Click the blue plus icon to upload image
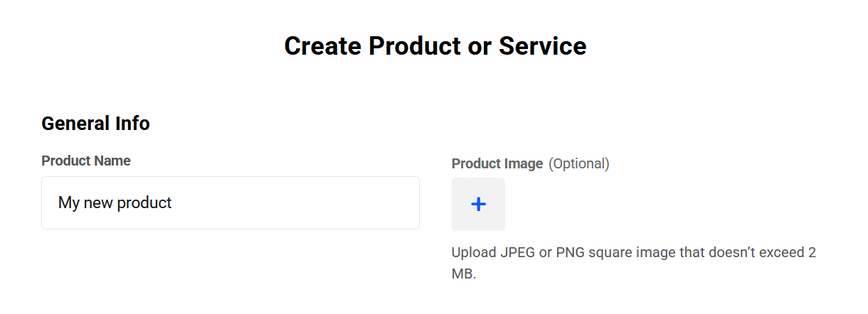This screenshot has height=314, width=868. coord(478,205)
